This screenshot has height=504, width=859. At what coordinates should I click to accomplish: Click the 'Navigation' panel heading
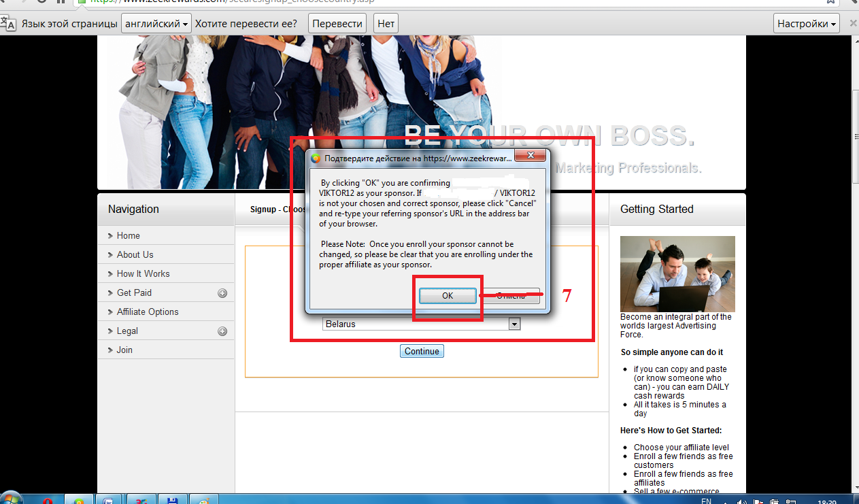coord(133,209)
